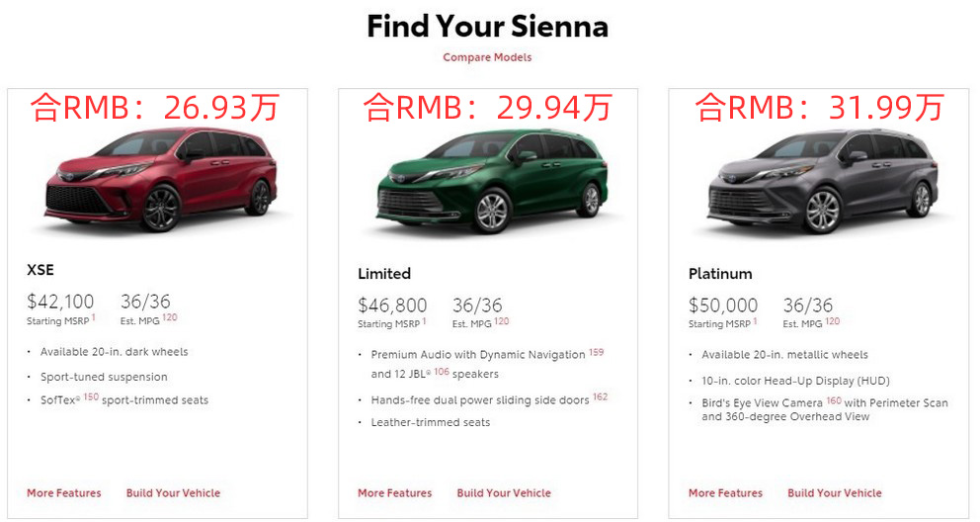This screenshot has width=980, height=522.
Task: Click Build Your Vehicle for Limited
Action: pos(504,493)
